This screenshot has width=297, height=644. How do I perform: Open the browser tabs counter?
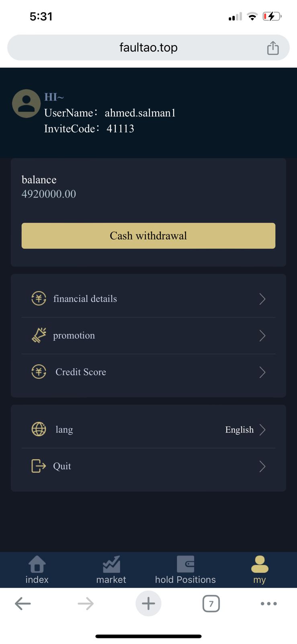coord(211,603)
